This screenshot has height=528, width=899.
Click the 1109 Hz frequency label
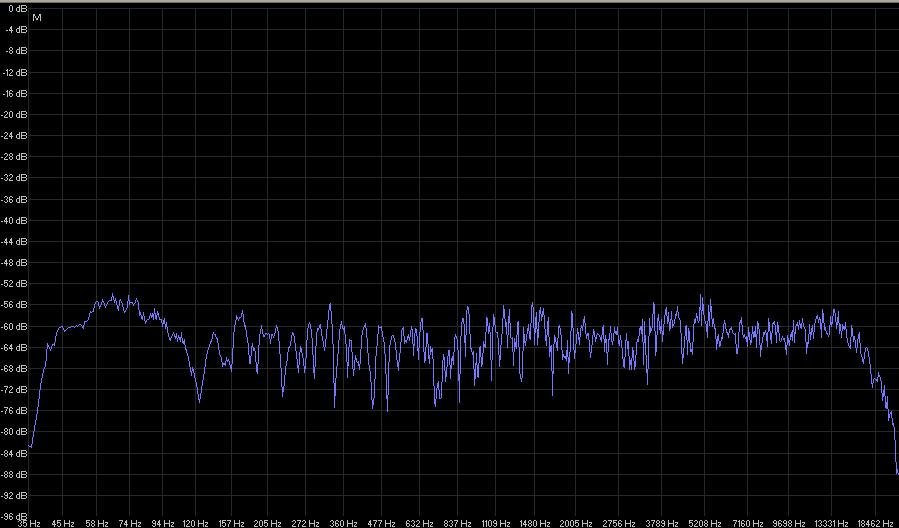tap(496, 523)
